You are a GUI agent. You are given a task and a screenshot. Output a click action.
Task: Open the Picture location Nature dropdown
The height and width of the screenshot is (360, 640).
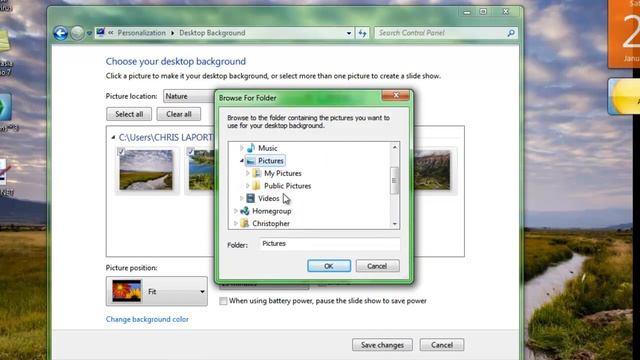coord(189,96)
